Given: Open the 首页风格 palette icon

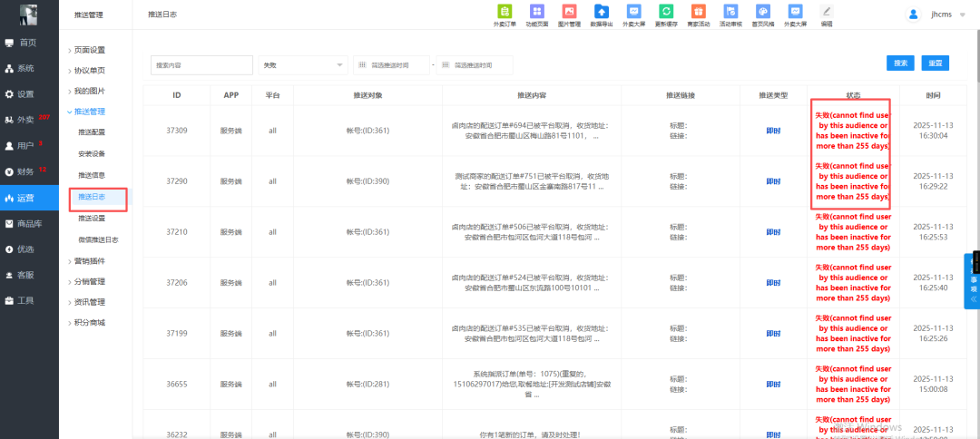Looking at the screenshot, I should pos(763,12).
